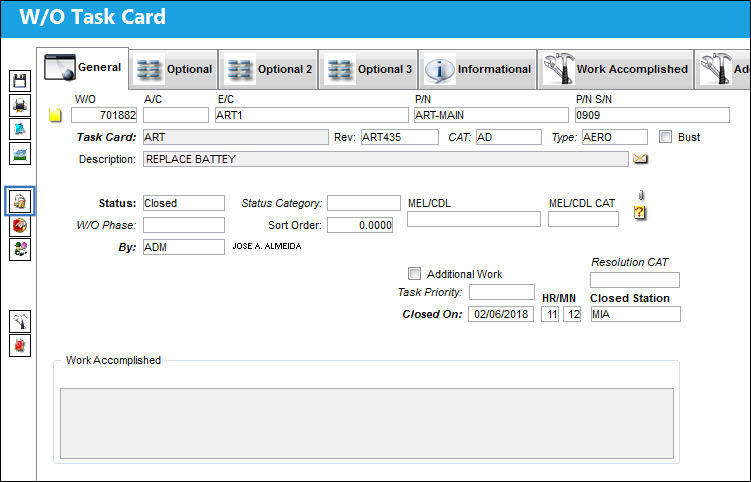Click the Rev field showing ART435
The width and height of the screenshot is (751, 482).
tap(399, 137)
